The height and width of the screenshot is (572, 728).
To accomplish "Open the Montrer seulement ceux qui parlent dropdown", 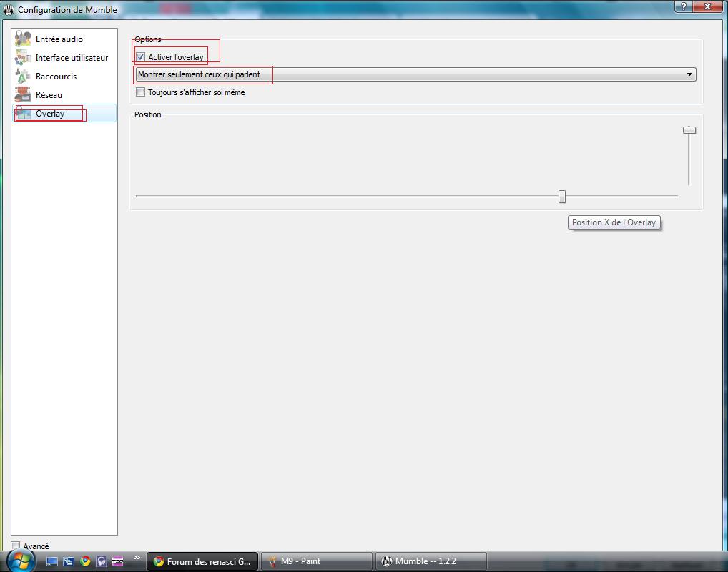I will [415, 74].
